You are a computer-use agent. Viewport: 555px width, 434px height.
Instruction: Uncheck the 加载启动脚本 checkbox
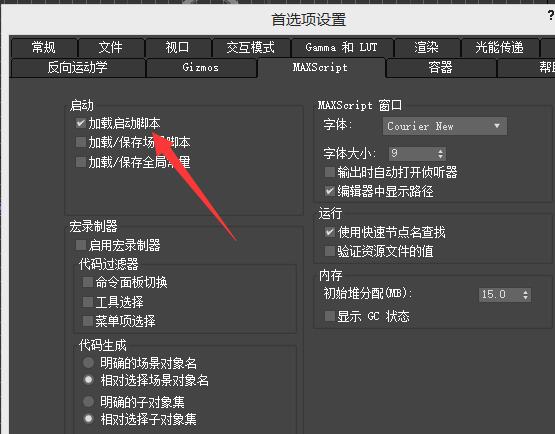pos(81,123)
